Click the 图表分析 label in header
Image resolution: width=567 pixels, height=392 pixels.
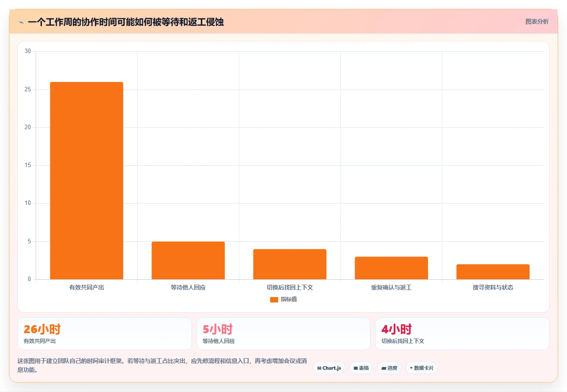(537, 21)
